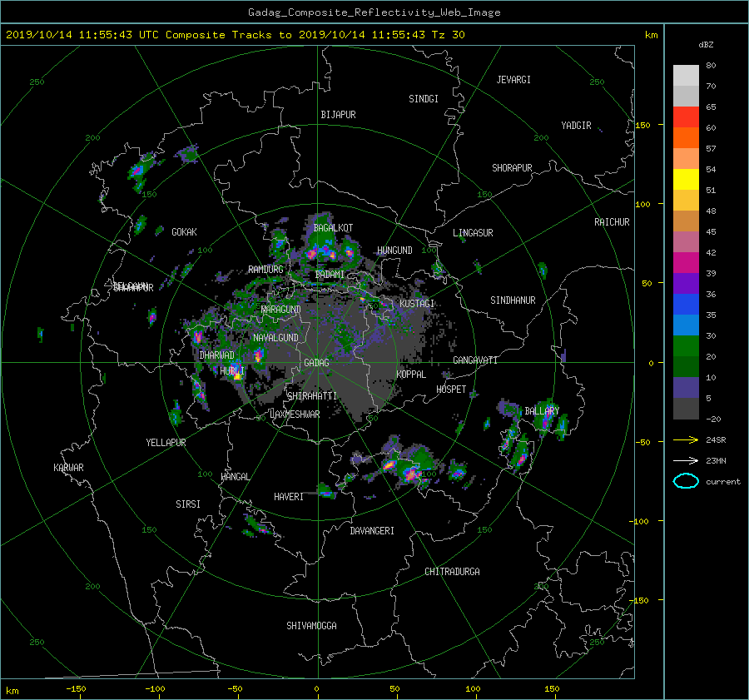Viewport: 749px width, 700px height.
Task: Click the blue 36 dBZ legend swatch
Action: [686, 304]
